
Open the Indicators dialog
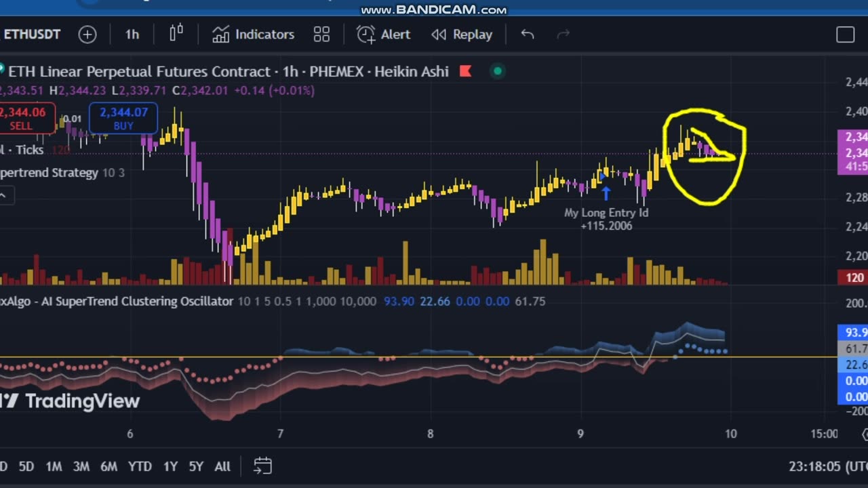coord(253,35)
